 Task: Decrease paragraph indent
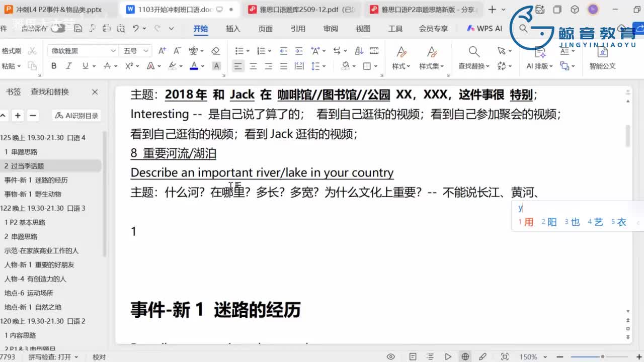[x=284, y=51]
